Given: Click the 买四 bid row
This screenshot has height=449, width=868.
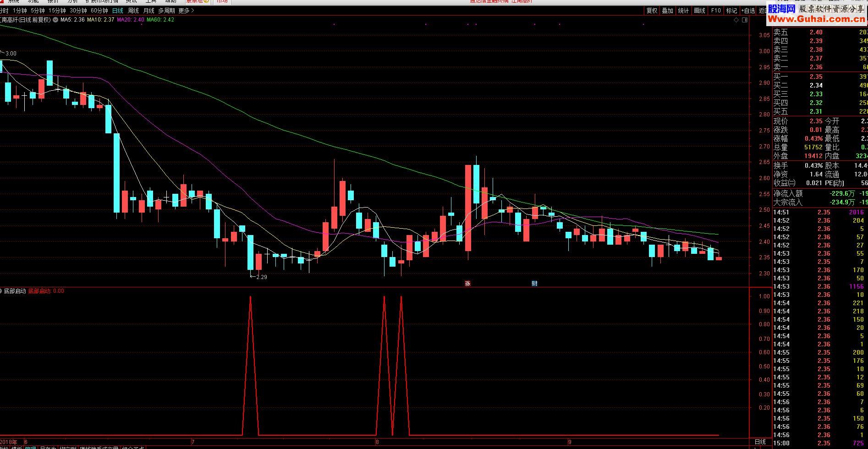Looking at the screenshot, I should click(x=820, y=103).
